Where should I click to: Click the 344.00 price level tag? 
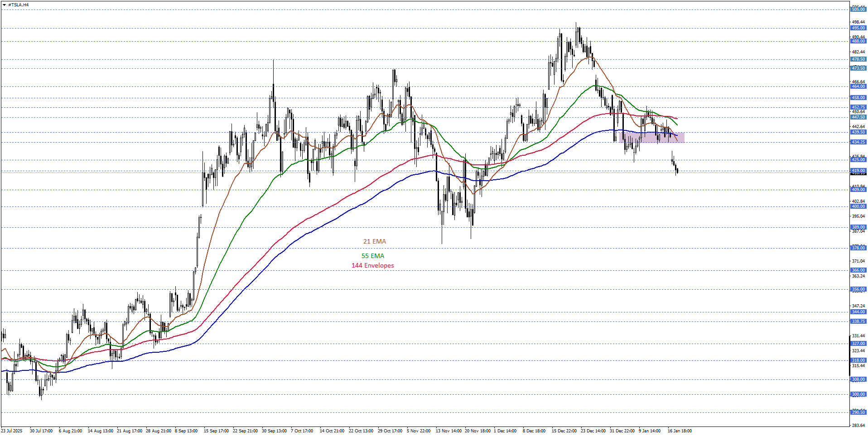[x=858, y=312]
